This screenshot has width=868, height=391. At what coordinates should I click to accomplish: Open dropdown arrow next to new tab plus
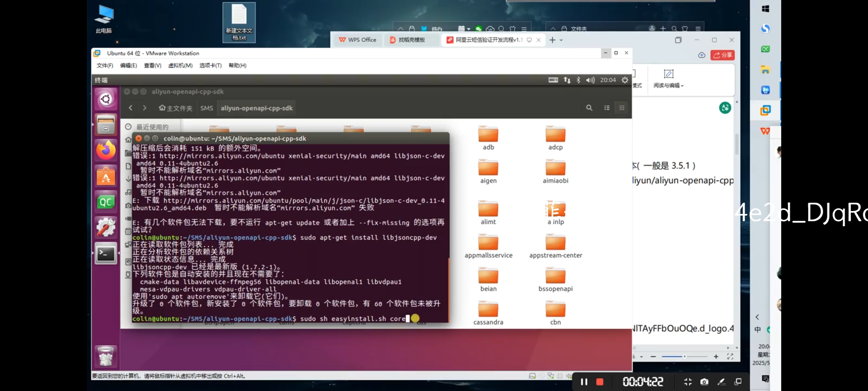coord(561,40)
